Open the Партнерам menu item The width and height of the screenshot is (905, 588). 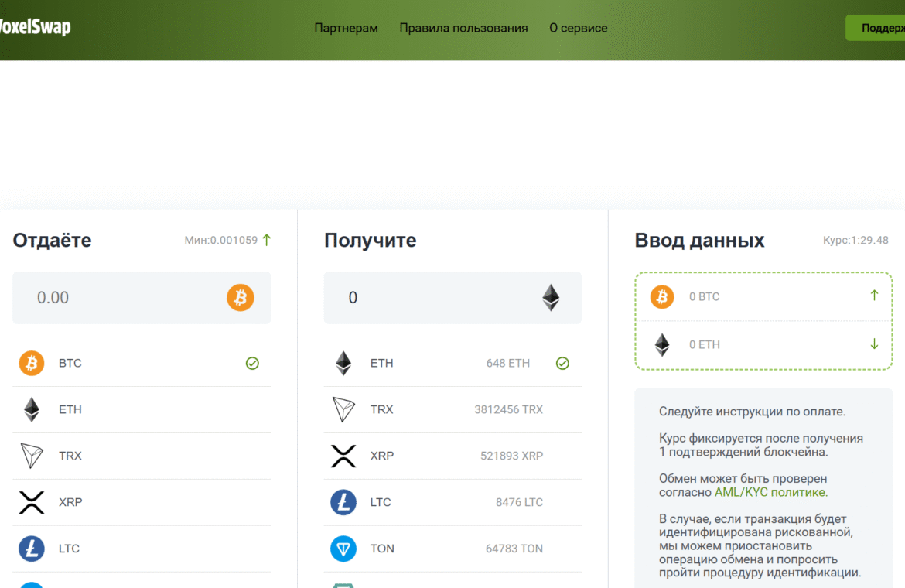[346, 28]
